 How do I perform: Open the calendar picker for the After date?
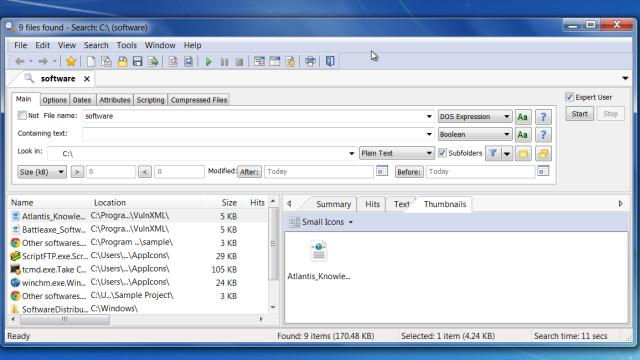(x=382, y=171)
